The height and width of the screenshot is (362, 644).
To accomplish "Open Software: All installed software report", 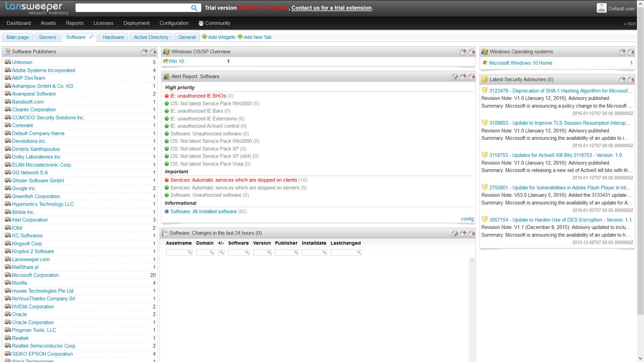I will [x=204, y=212].
